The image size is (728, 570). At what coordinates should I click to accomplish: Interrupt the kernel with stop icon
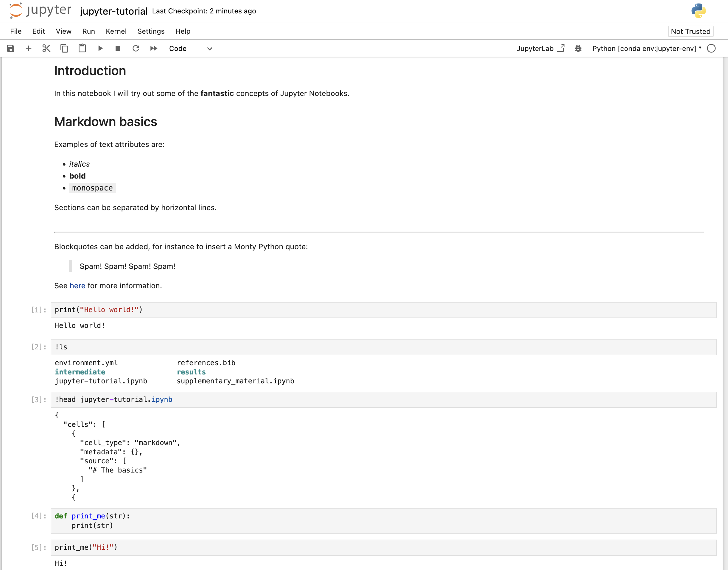coord(118,48)
